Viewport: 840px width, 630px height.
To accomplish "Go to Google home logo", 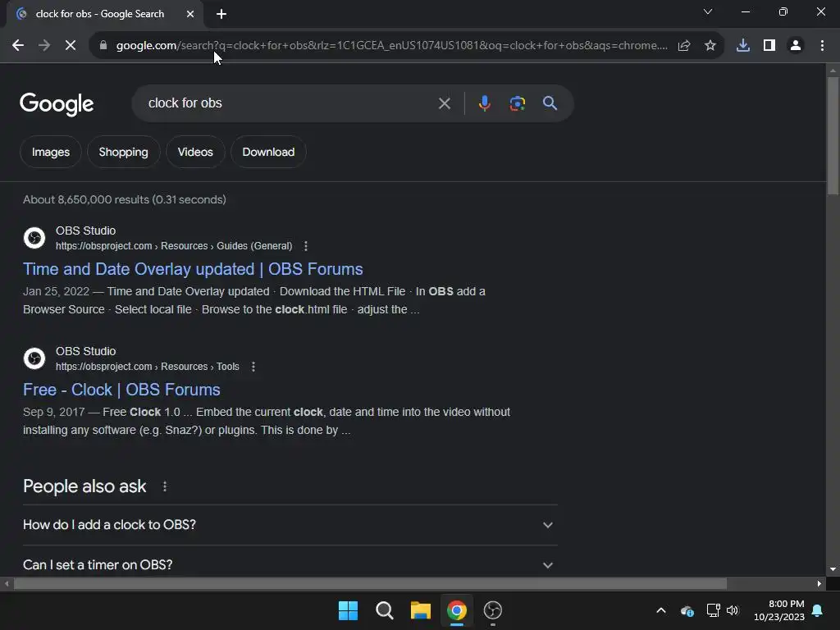I will [57, 104].
